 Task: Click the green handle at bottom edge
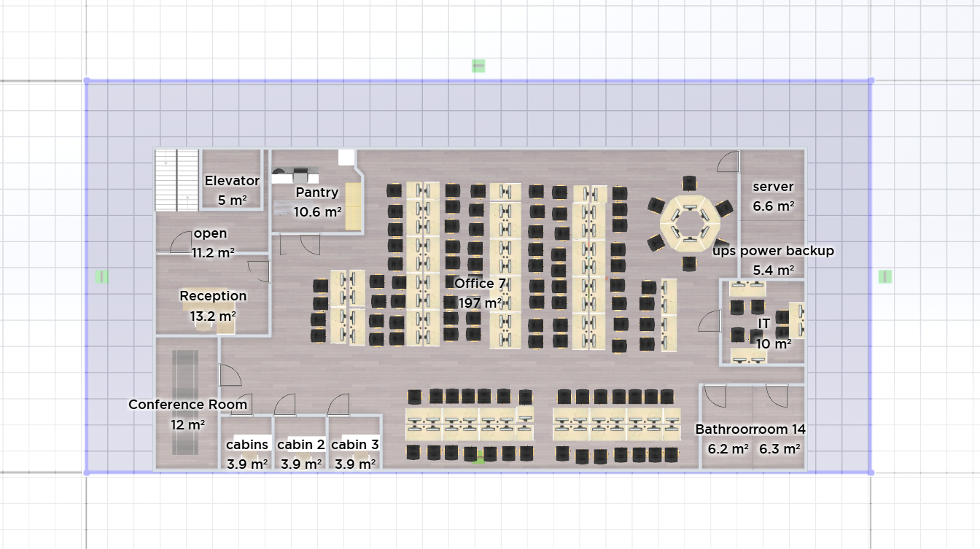[x=479, y=459]
